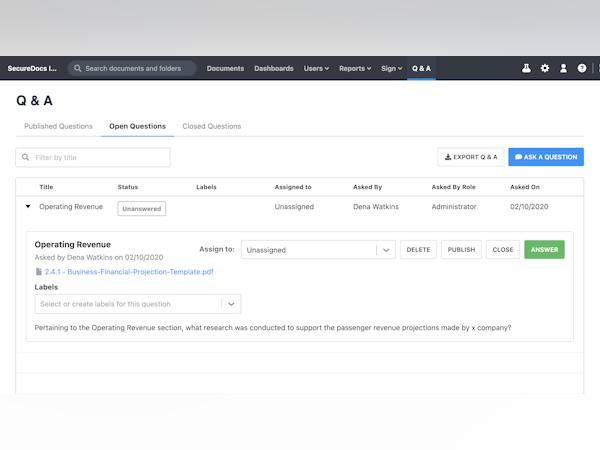
Task: Open the Assign to Unassigned dropdown
Action: 318,250
